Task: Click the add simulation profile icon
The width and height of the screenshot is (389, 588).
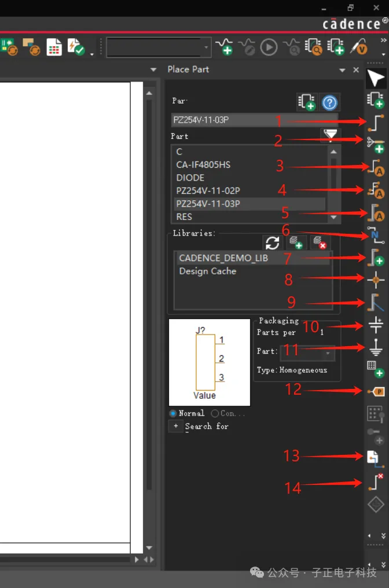Action: click(x=224, y=47)
